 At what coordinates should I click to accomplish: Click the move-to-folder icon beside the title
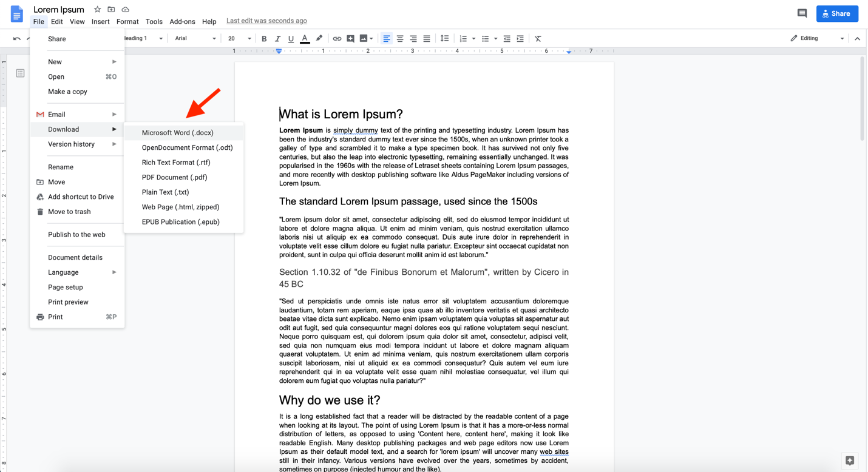[x=111, y=10]
